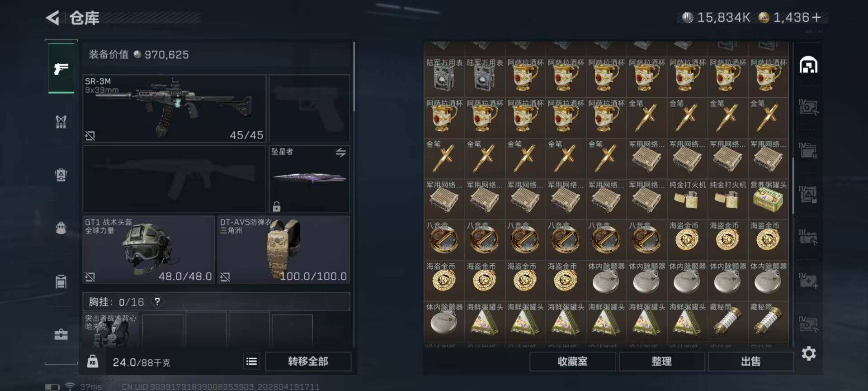Click the question mark beside 胸挂 0/16
This screenshot has width=868, height=391.
[x=157, y=301]
